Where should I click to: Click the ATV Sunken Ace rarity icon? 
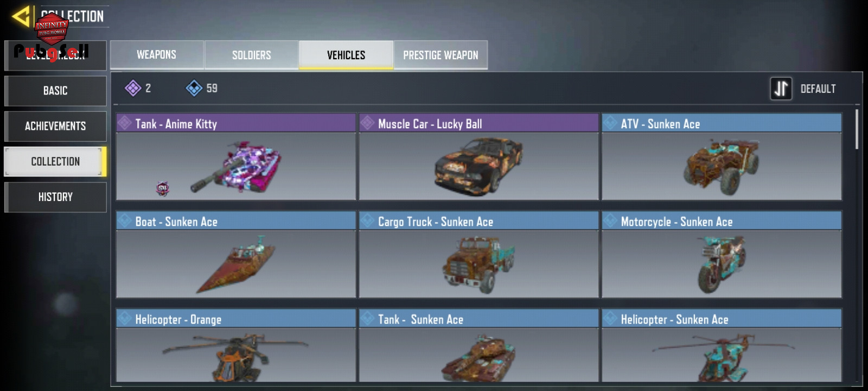[611, 123]
